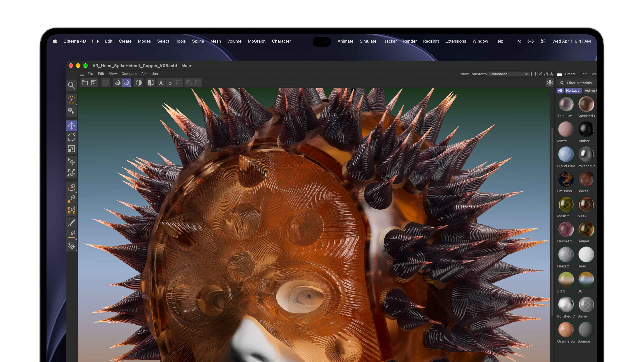This screenshot has height=362, width=644.
Task: Toggle A/B split comparison mode
Action: coord(151,83)
